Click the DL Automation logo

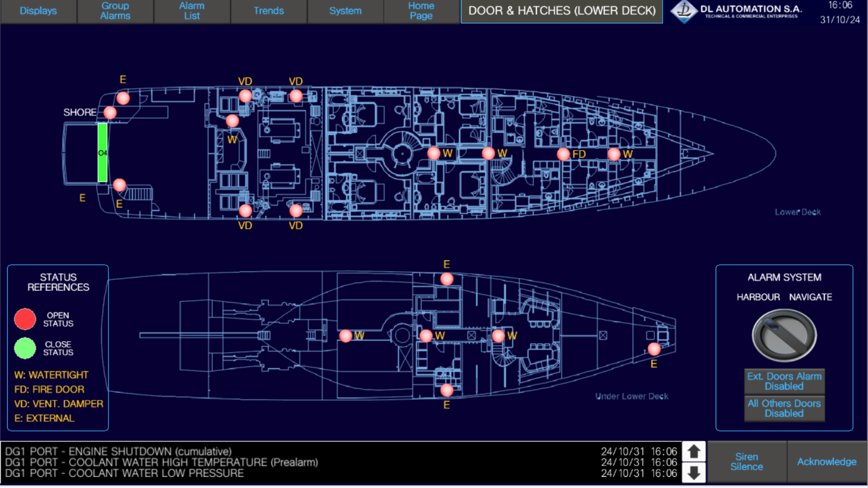pyautogui.click(x=736, y=12)
